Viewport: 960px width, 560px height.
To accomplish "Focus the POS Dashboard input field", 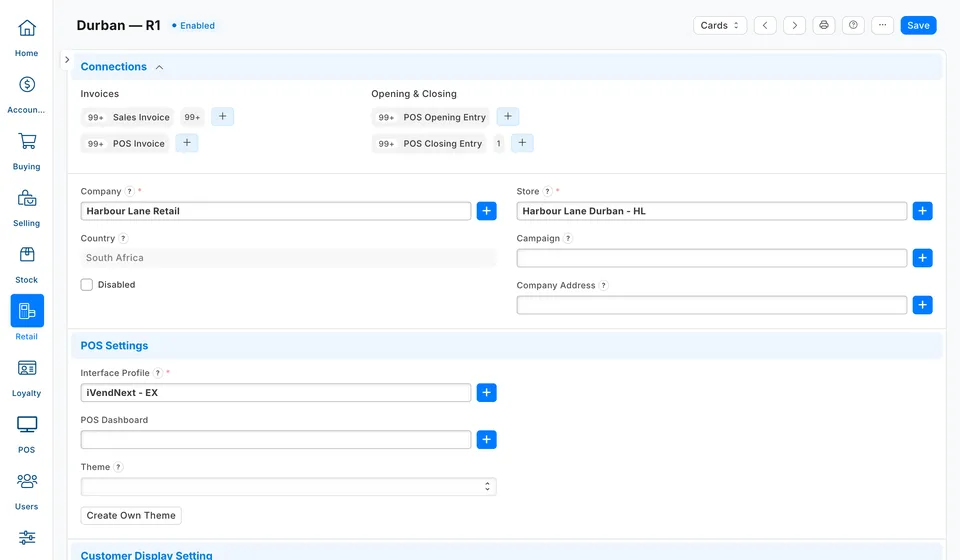I will point(276,439).
